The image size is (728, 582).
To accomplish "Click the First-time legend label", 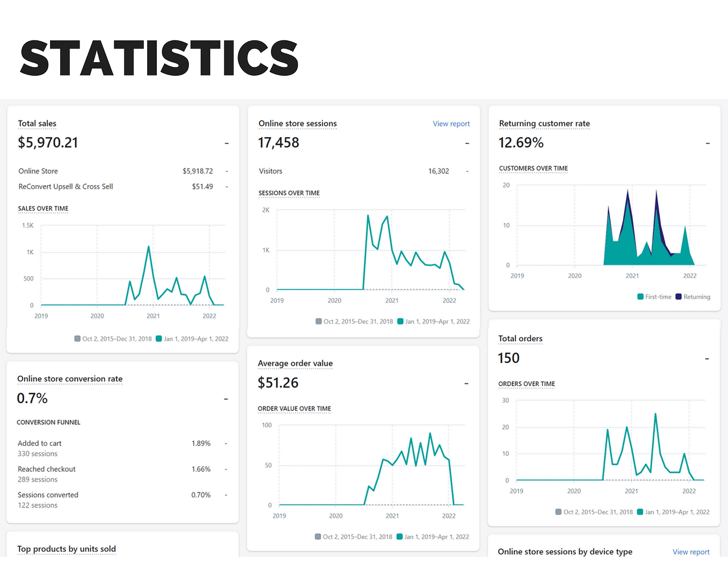I will (658, 297).
